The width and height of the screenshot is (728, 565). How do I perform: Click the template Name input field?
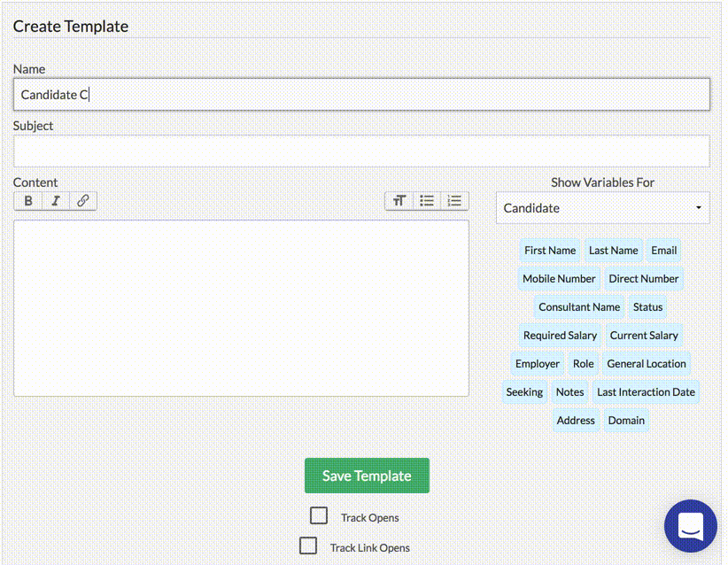[x=361, y=95]
